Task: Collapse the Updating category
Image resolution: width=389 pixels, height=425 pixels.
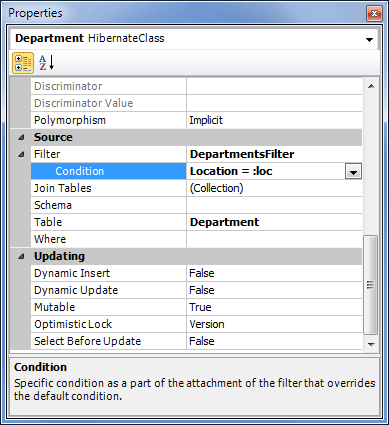Action: 22,256
